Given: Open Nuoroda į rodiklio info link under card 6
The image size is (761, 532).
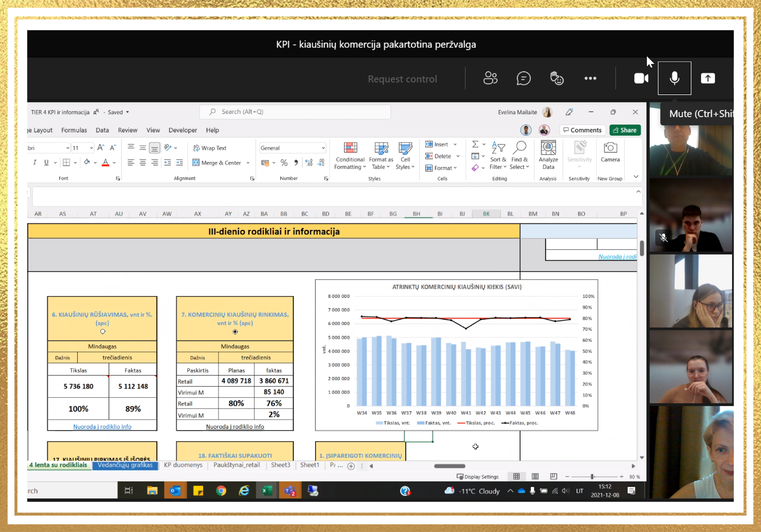Looking at the screenshot, I should click(102, 426).
